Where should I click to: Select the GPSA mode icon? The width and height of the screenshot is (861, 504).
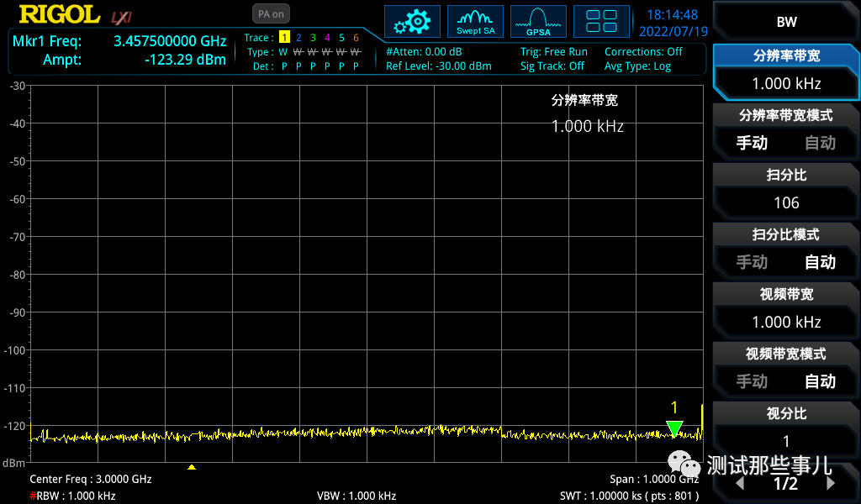(538, 21)
